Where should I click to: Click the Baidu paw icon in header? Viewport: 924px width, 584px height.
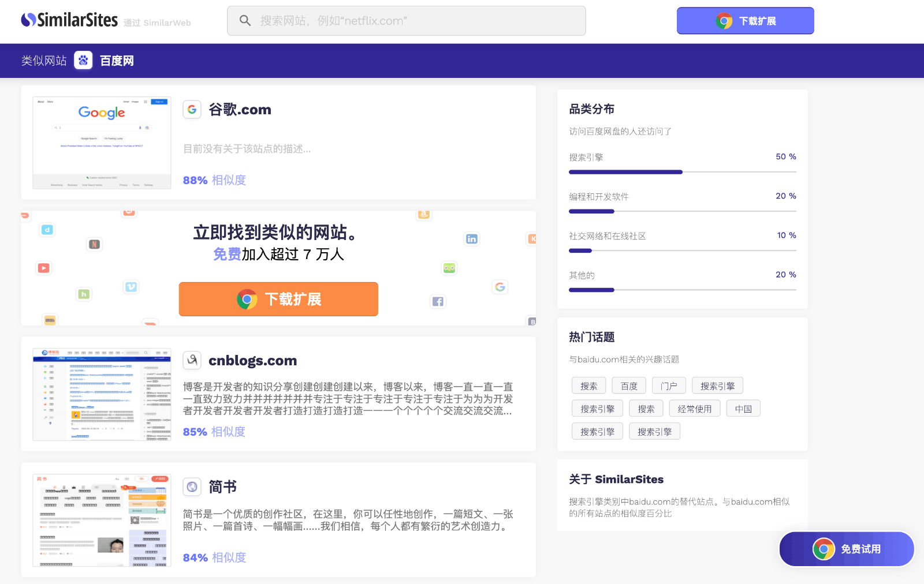(x=83, y=60)
